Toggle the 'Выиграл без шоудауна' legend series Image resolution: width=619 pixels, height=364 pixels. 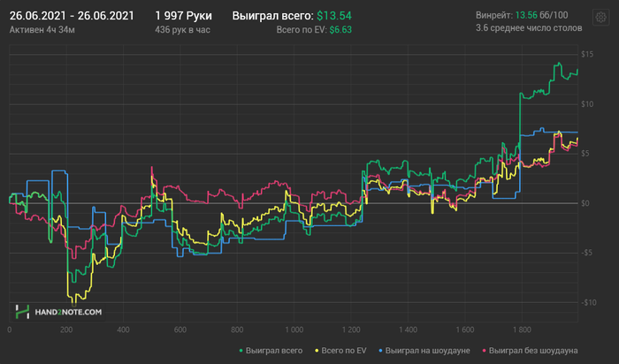click(x=531, y=351)
